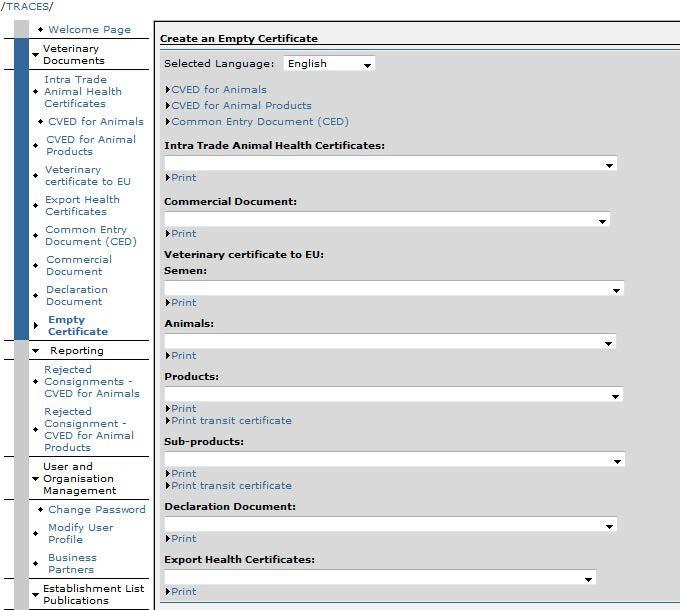
Task: Open the Declaration Document dropdown
Action: pos(390,525)
